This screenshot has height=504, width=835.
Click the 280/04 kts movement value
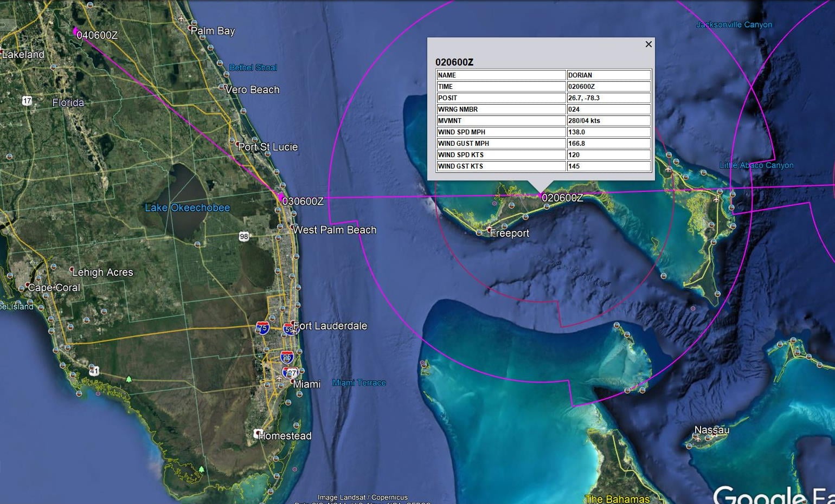point(608,121)
